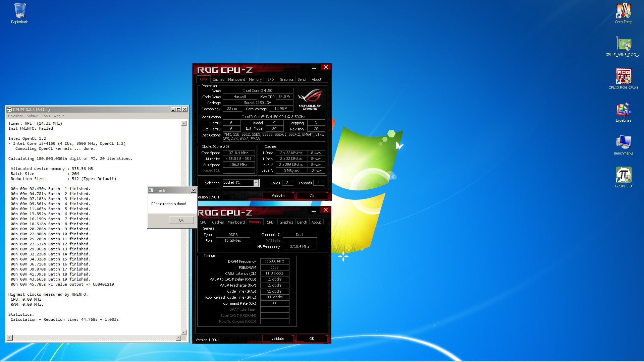Switch to Graphics tab in upper CPU-Z

tap(287, 79)
